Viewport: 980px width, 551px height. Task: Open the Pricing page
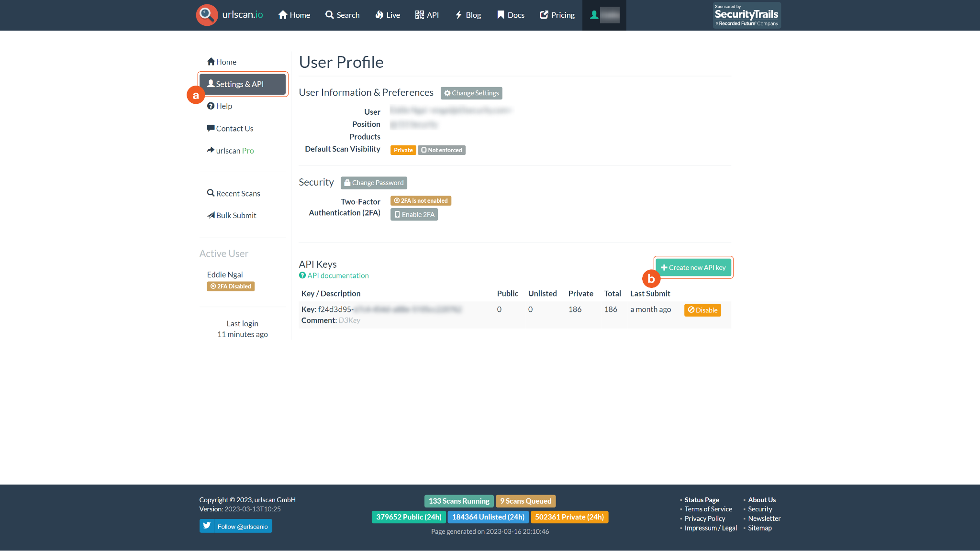(x=557, y=15)
